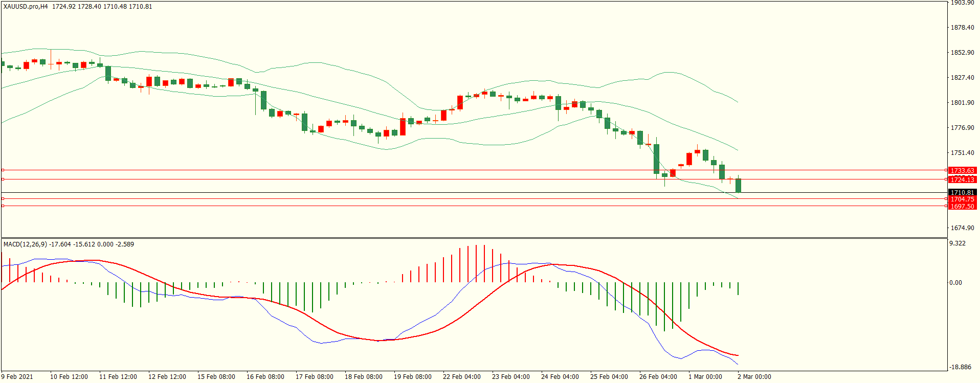Click the 15 Feb 08:00 time label

pyautogui.click(x=216, y=377)
